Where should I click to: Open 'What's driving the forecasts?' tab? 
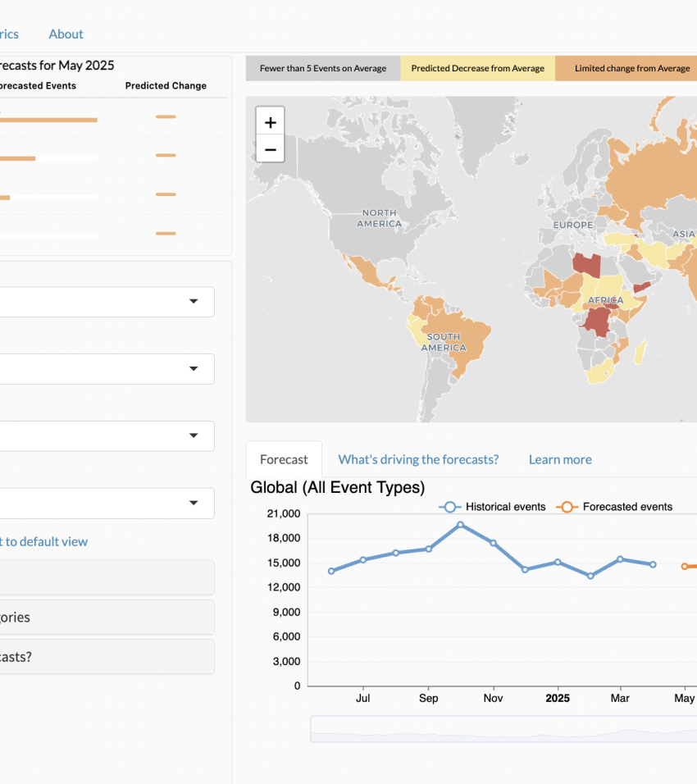coord(418,459)
